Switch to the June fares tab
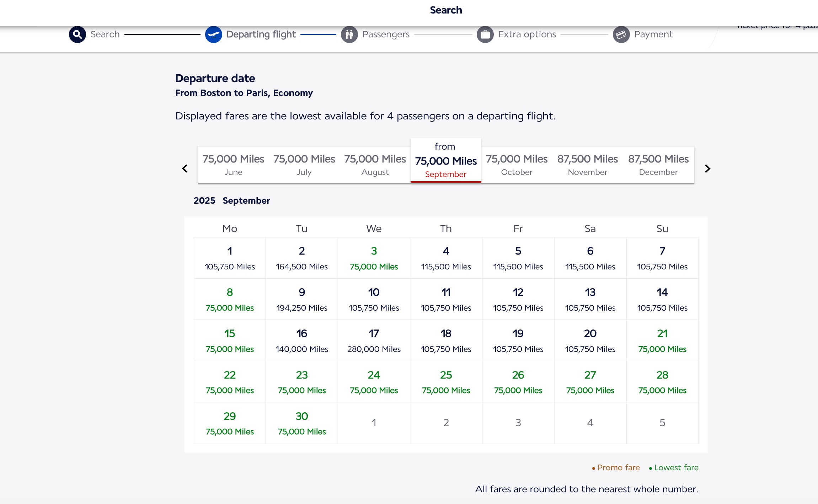The height and width of the screenshot is (504, 818). 233,165
